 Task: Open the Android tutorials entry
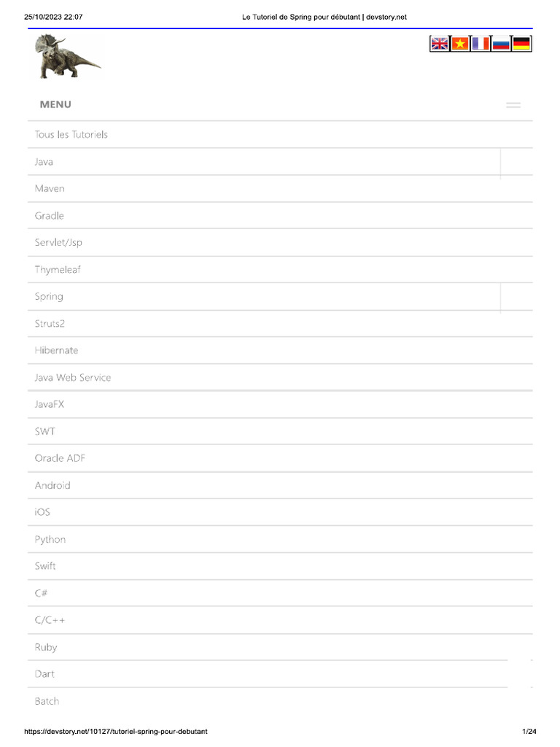pyautogui.click(x=280, y=485)
